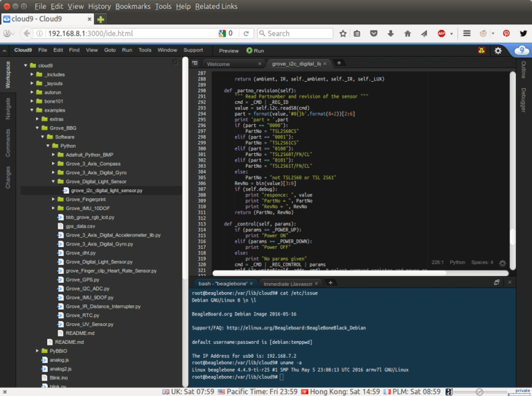Click the Preview button

[x=229, y=51]
